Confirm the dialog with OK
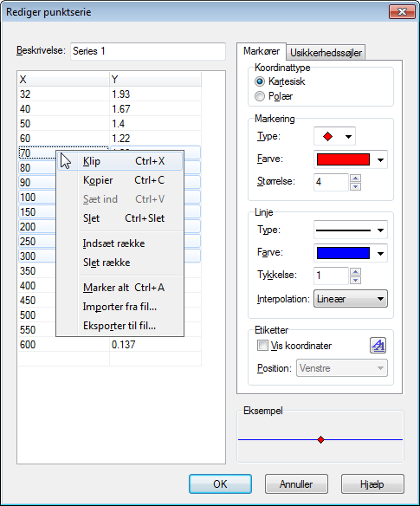Image resolution: width=420 pixels, height=506 pixels. tap(220, 484)
